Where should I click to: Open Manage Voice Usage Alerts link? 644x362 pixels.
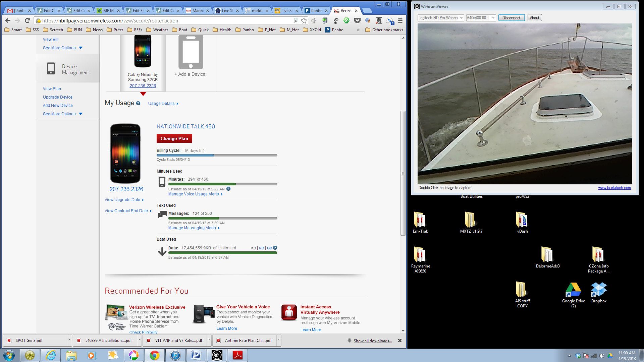(195, 194)
